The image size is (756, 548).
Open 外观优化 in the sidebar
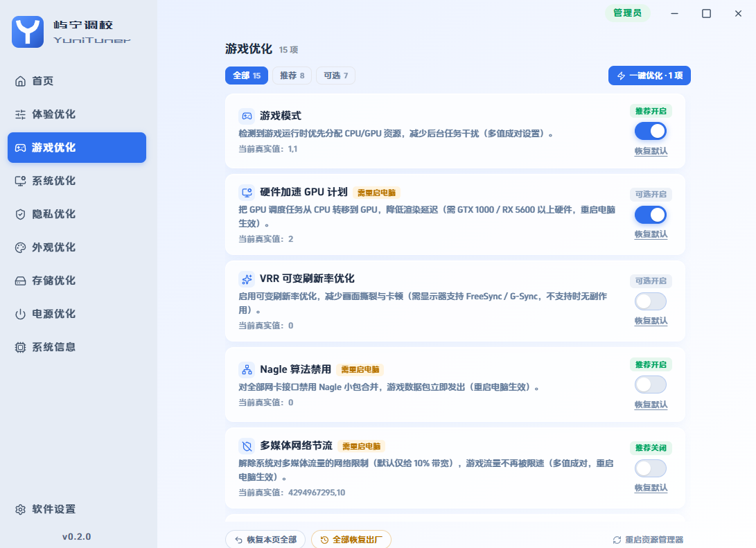[x=77, y=247]
